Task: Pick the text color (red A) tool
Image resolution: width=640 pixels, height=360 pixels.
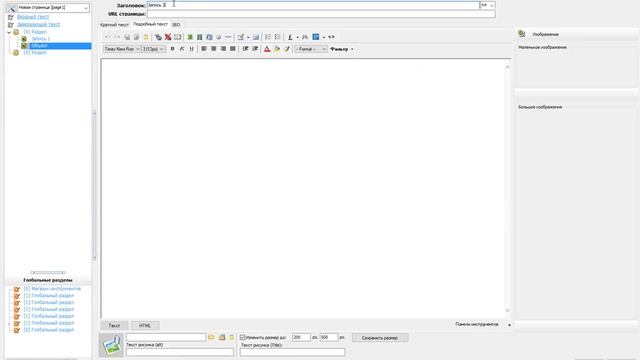Action: (x=267, y=49)
